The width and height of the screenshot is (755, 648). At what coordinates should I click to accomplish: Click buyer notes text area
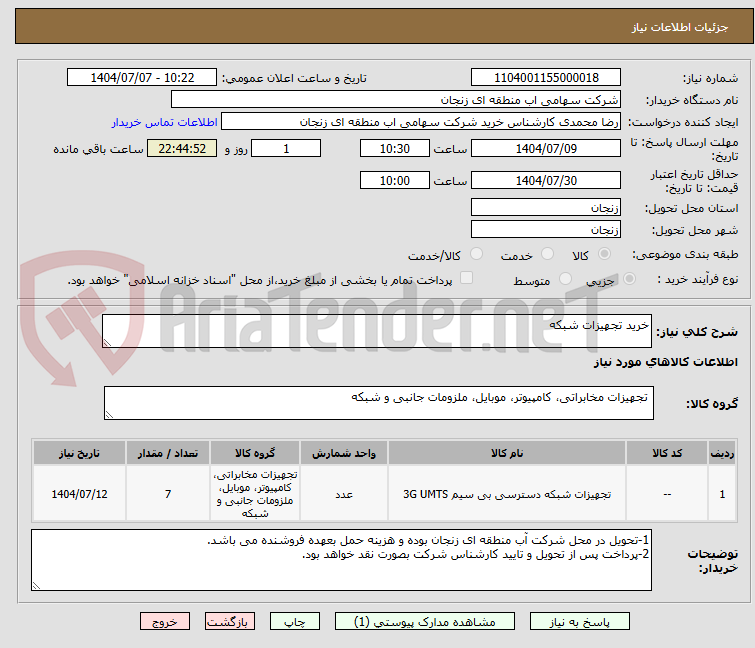[341, 560]
